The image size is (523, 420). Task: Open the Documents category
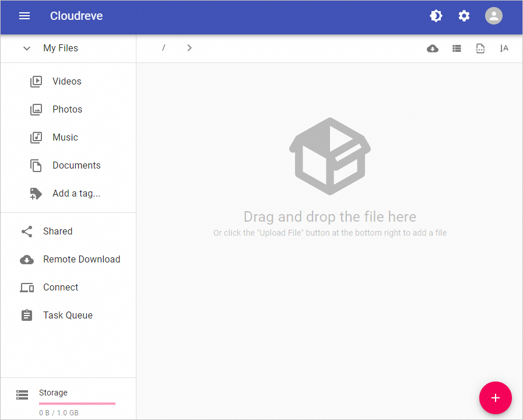point(76,166)
